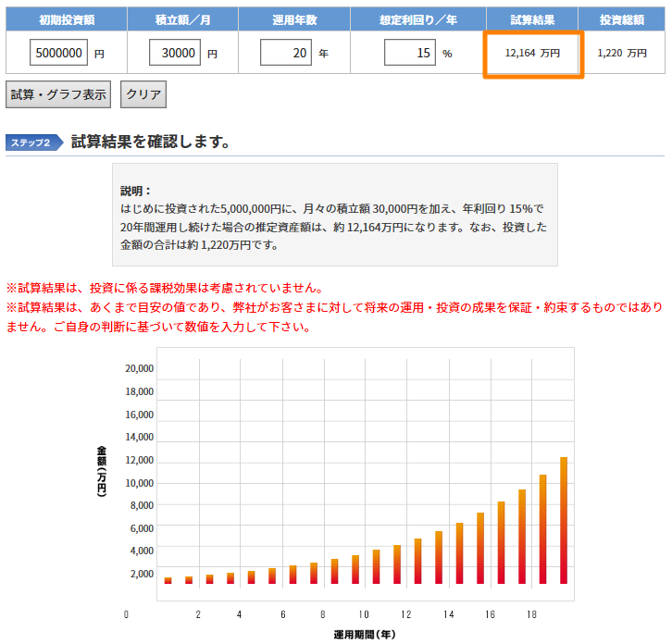Click the x-axis label 18

(532, 614)
